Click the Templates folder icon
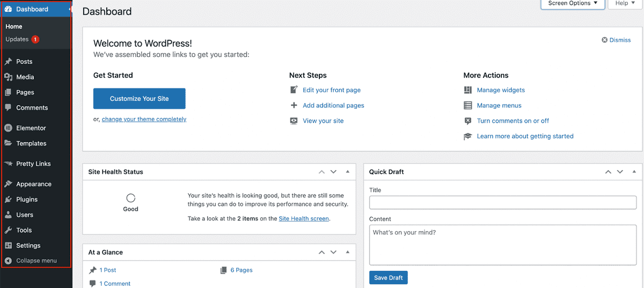The height and width of the screenshot is (288, 644). click(8, 143)
